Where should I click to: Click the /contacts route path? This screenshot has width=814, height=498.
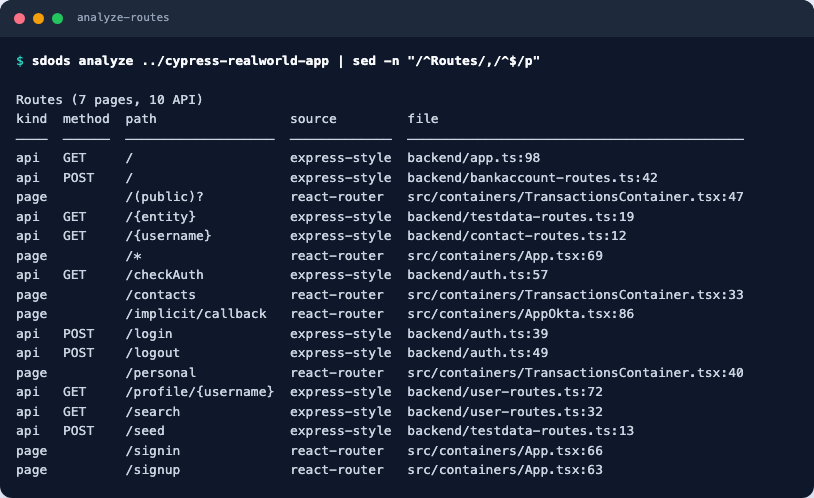point(160,294)
